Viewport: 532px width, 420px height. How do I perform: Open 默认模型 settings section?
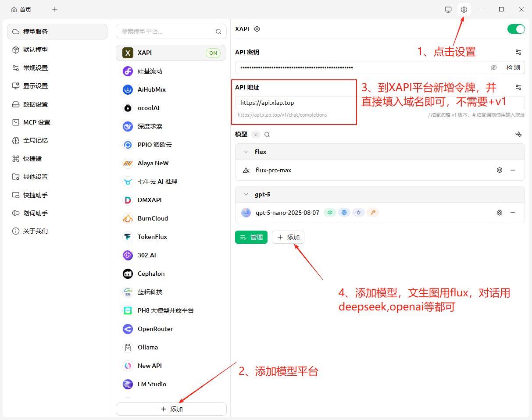pyautogui.click(x=57, y=50)
